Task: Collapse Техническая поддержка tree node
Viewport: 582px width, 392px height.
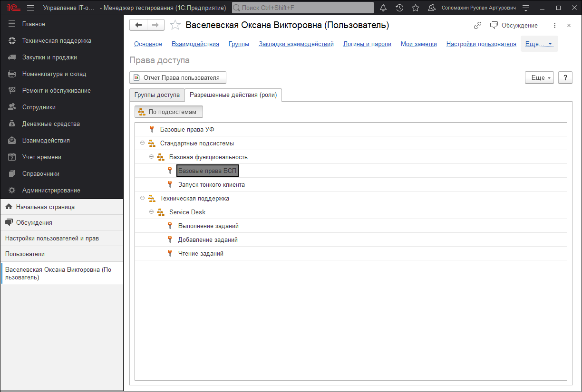Action: pos(142,198)
